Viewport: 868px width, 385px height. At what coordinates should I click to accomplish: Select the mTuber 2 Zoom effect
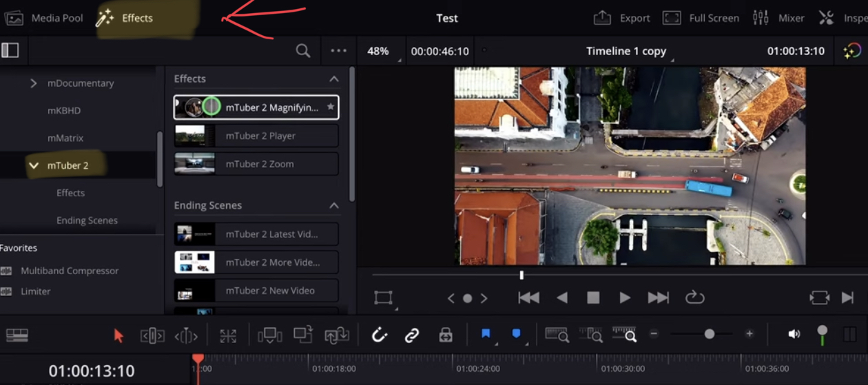pyautogui.click(x=256, y=164)
